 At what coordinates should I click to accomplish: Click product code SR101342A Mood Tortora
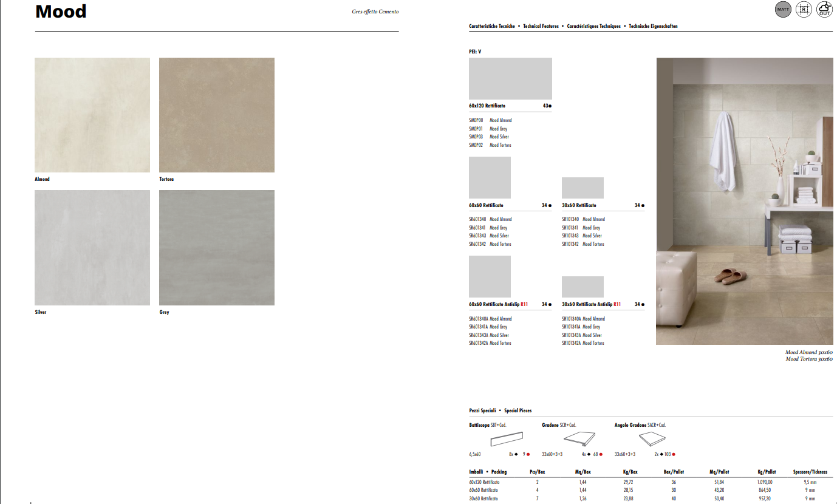tap(582, 343)
